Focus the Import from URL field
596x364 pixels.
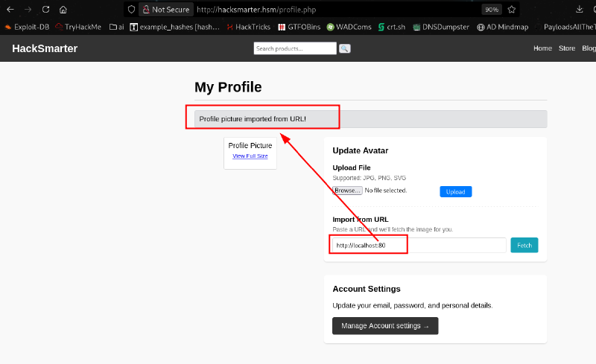tap(419, 246)
